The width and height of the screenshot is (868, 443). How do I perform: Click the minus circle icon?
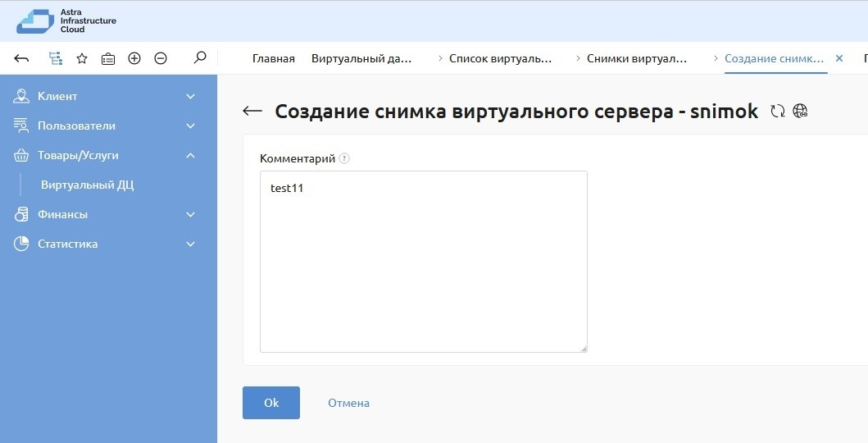click(x=161, y=58)
